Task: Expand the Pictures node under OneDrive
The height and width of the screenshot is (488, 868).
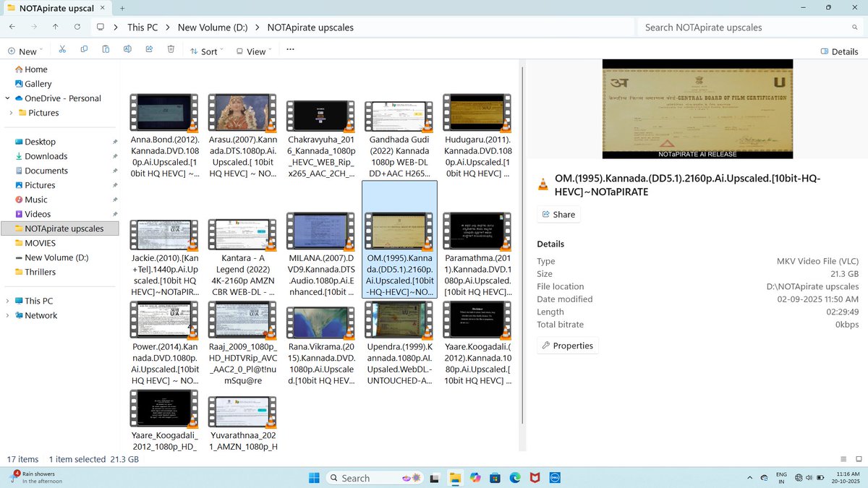Action: 11,113
